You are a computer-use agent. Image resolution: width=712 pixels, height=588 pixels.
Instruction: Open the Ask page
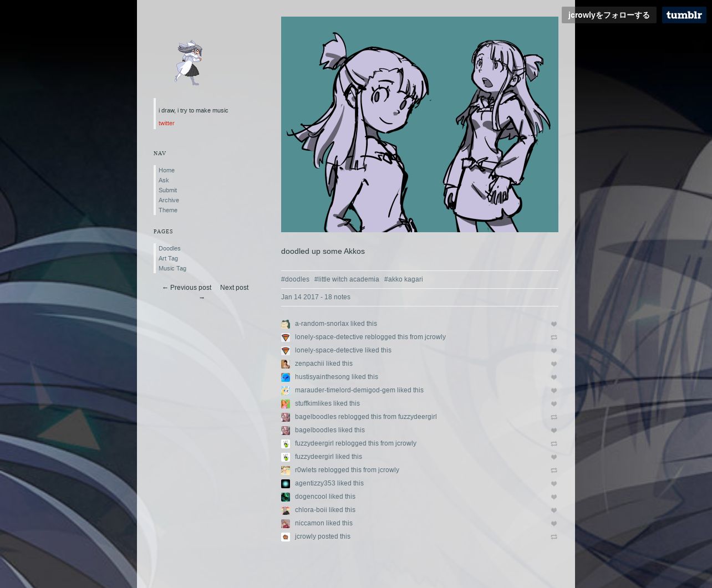(164, 180)
